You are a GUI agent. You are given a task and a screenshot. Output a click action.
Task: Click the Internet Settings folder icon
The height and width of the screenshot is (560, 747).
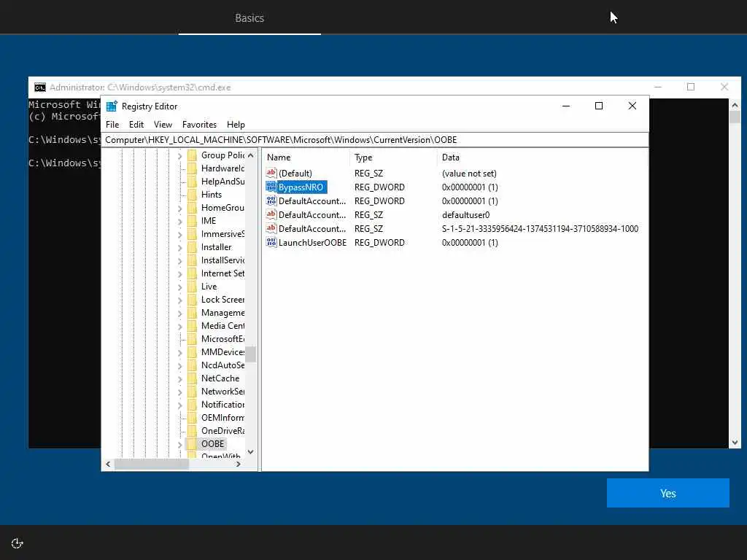(192, 273)
